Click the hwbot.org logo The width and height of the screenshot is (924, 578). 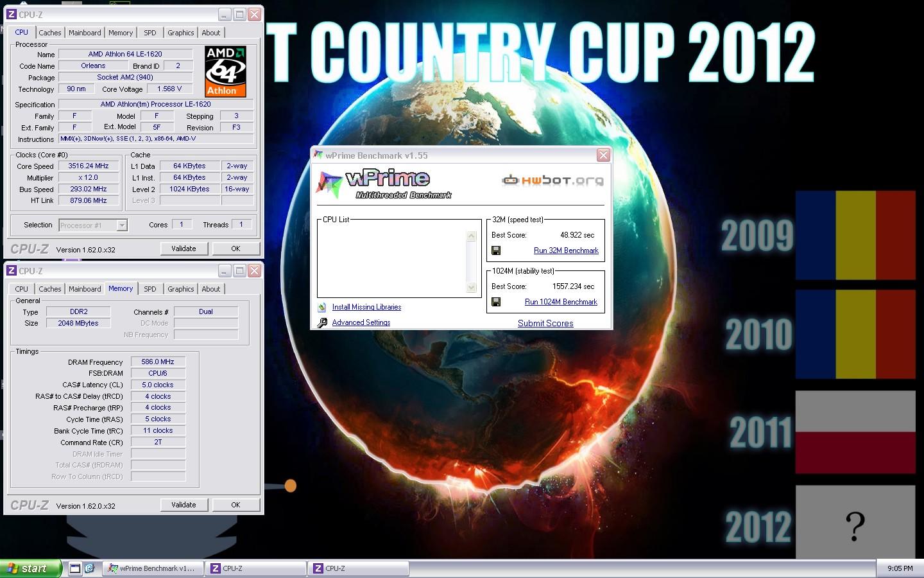tap(552, 180)
